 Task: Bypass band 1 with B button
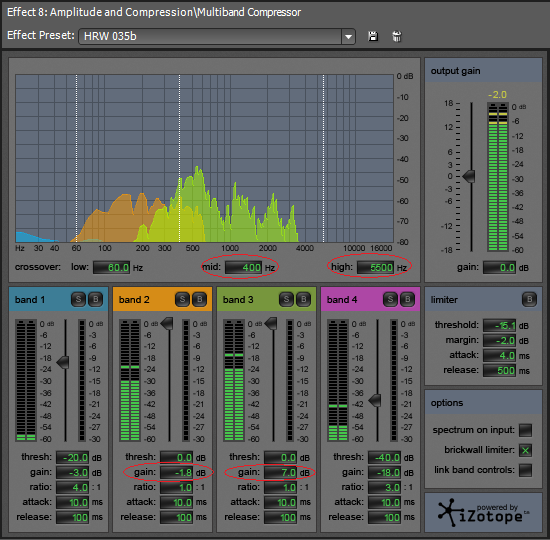(95, 299)
